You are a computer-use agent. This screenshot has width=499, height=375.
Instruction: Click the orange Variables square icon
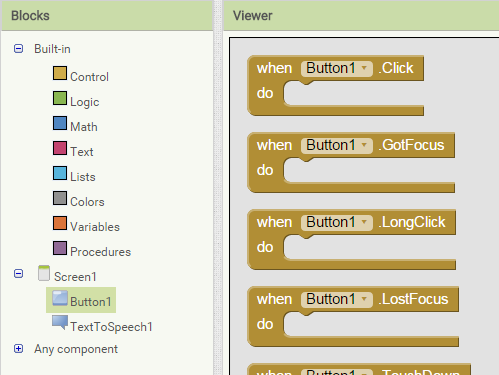[60, 223]
